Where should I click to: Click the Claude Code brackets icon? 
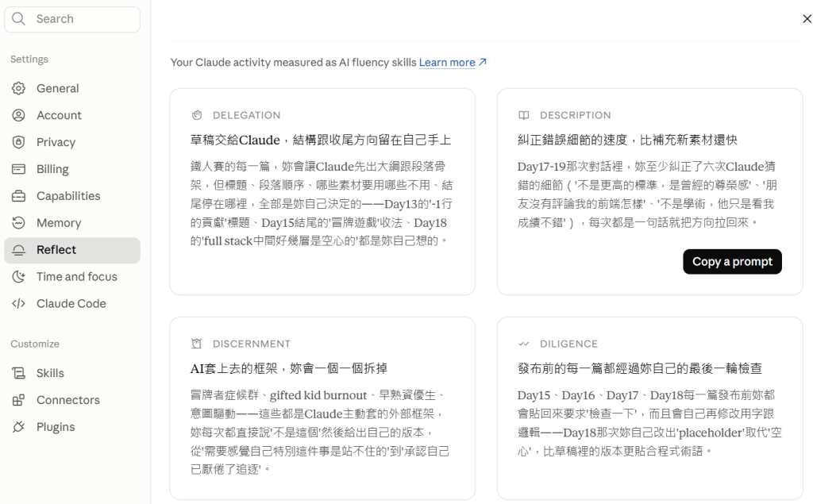pos(19,304)
